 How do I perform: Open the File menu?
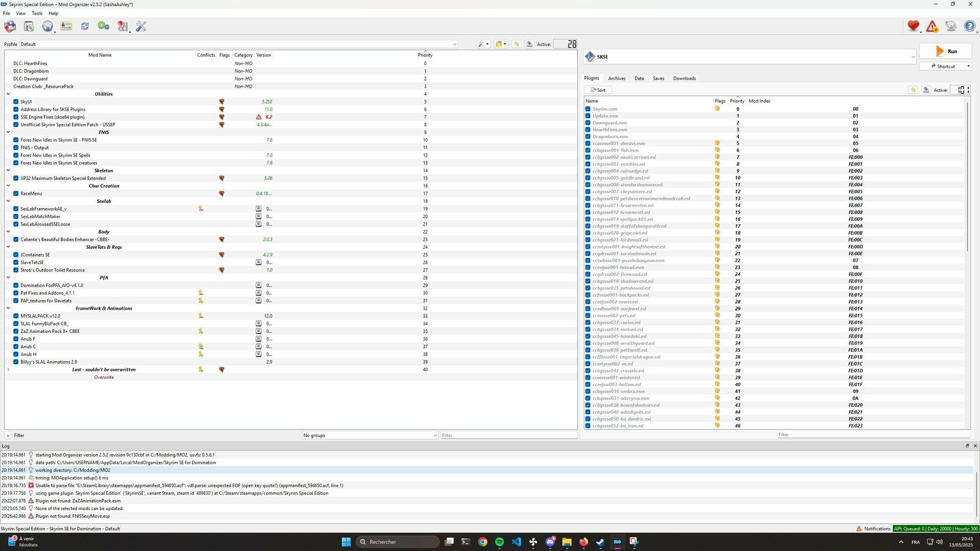point(7,13)
